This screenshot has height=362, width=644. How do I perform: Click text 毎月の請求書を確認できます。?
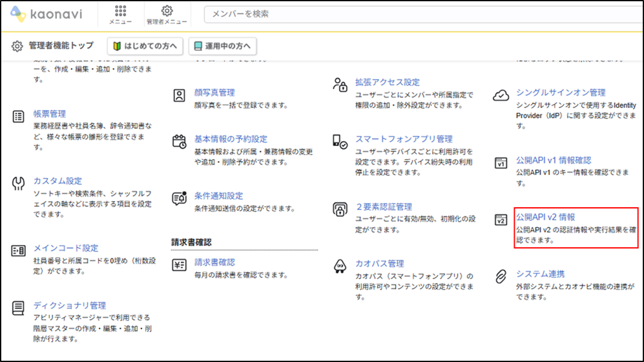click(242, 275)
